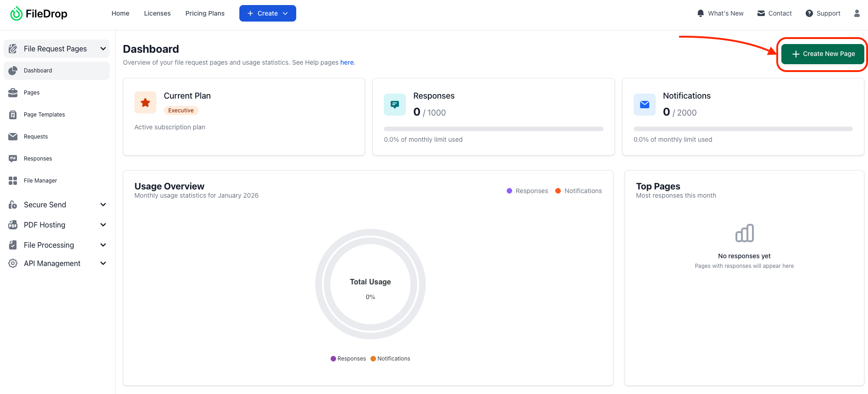Open the Help pages 'here' link
Viewport: 868px width, 394px height.
coord(347,62)
